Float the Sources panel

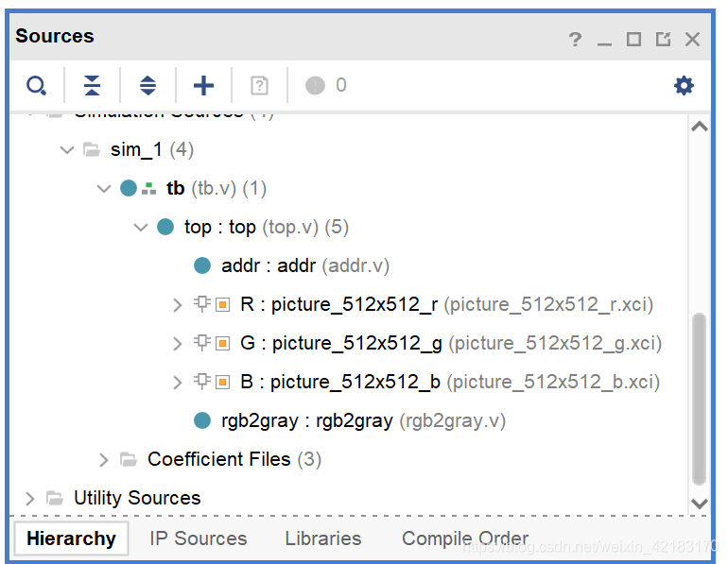663,39
